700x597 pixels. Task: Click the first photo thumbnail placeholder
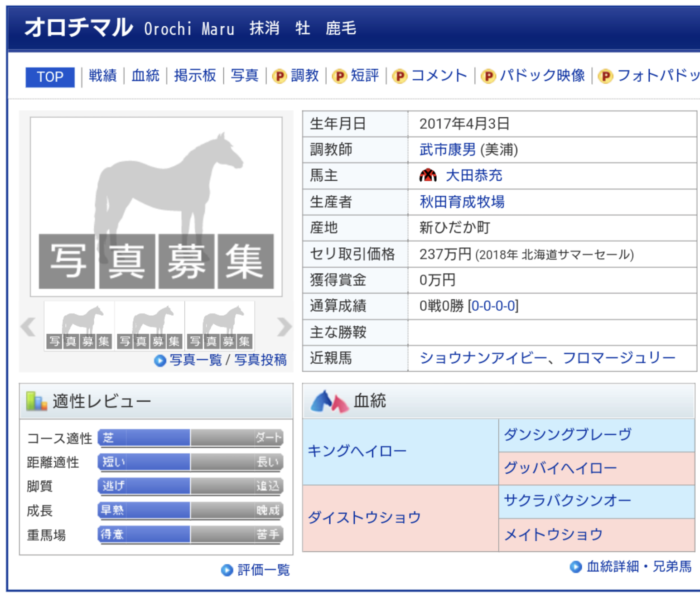coord(79,326)
